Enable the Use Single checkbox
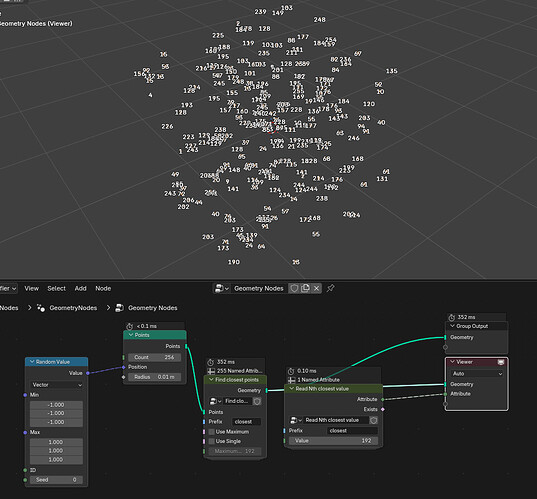537x499 pixels. coord(211,441)
